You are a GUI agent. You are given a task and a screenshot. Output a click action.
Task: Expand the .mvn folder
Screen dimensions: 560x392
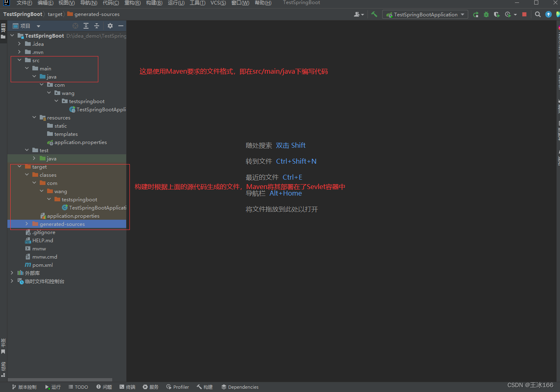19,52
